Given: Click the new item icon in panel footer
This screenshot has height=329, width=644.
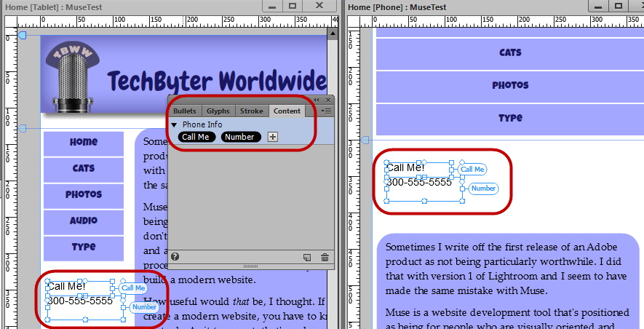Looking at the screenshot, I should coord(307,258).
